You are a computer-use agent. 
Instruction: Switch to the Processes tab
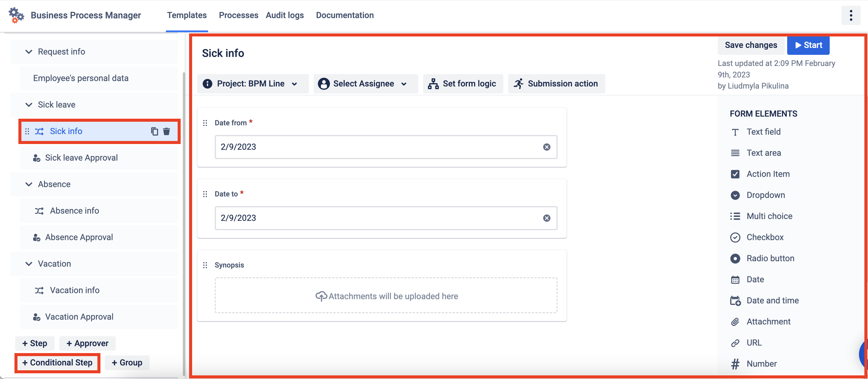point(238,15)
